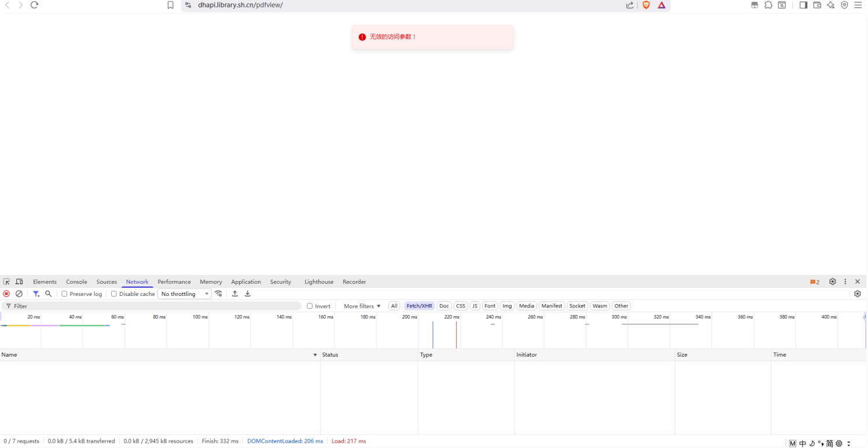
Task: Check the Disable cache option
Action: [x=114, y=294]
